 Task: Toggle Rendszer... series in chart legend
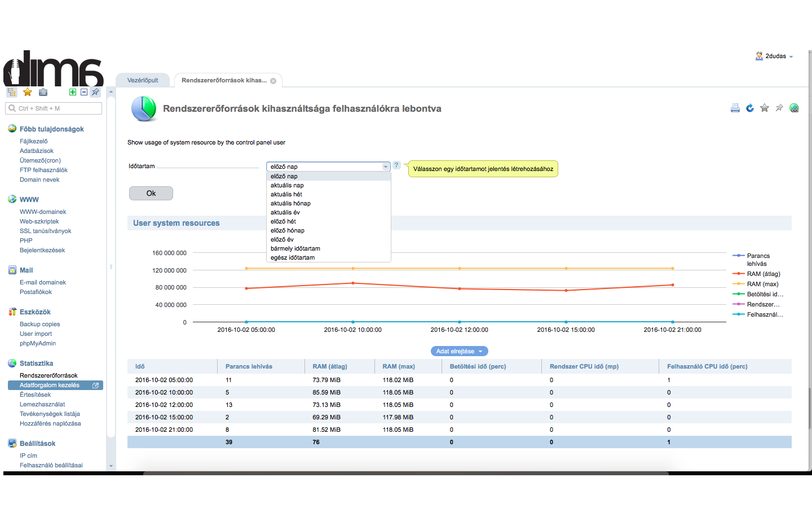(756, 304)
